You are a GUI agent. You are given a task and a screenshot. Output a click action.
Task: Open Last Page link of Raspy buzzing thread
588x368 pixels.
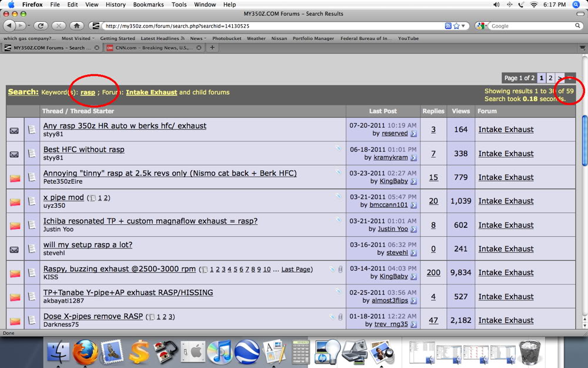(x=296, y=269)
